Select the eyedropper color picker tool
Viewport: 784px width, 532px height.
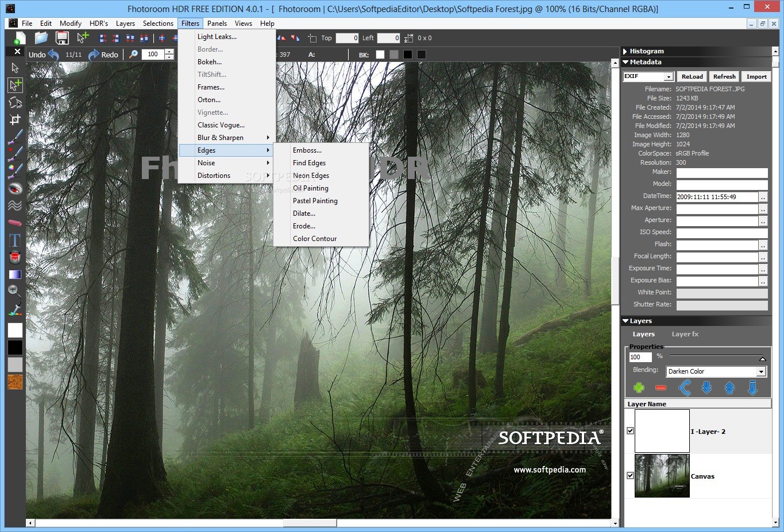coord(15,309)
